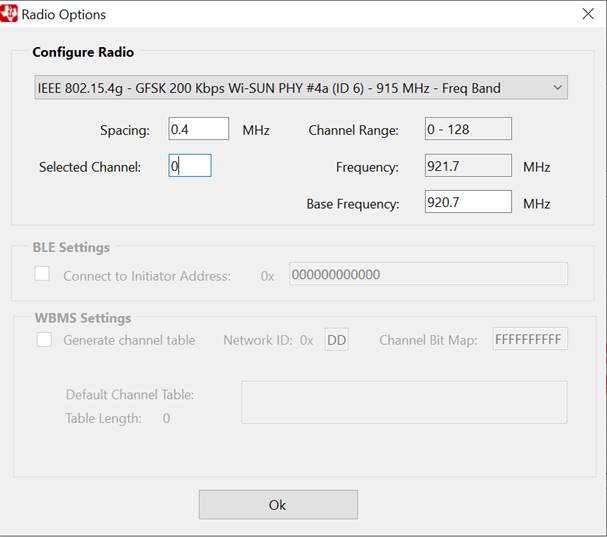Enable Connect to Initiator Address checkbox
Image resolution: width=607 pixels, height=537 pixels.
click(x=43, y=274)
